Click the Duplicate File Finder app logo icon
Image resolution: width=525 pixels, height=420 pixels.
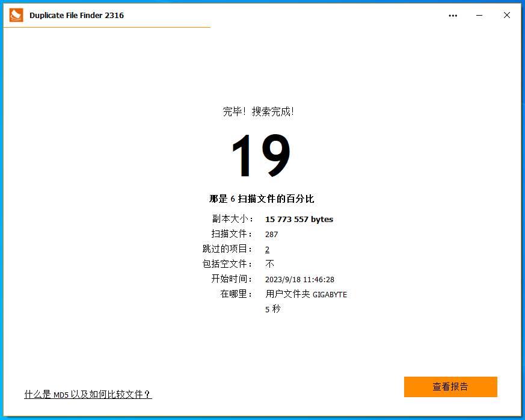(x=16, y=15)
